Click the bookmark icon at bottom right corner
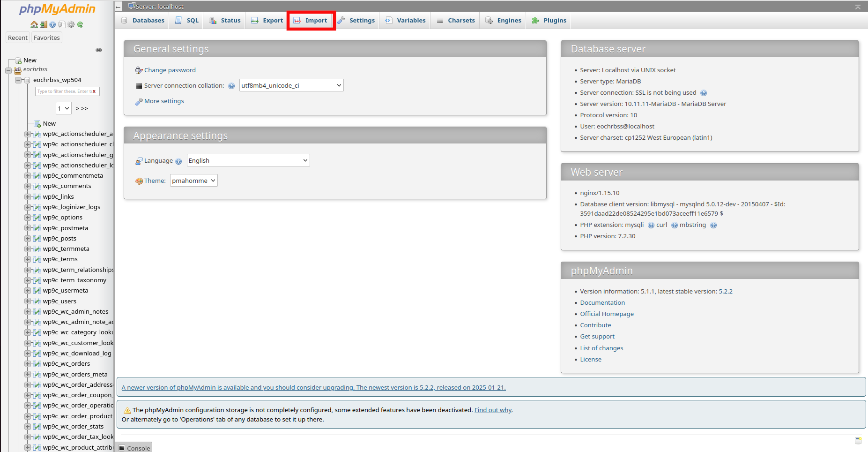 [x=858, y=441]
